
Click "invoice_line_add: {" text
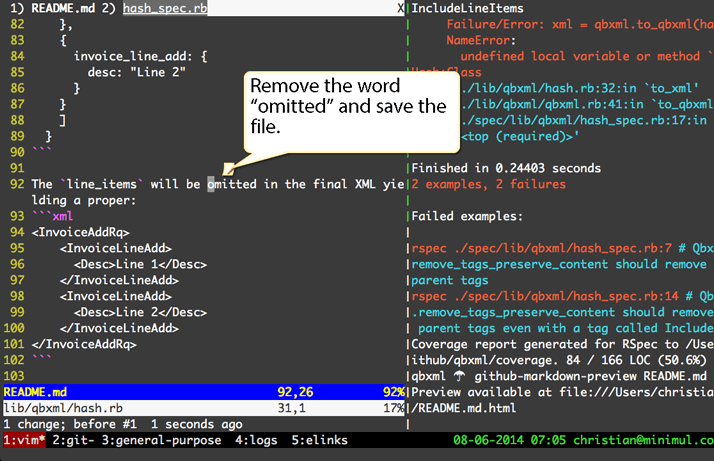140,56
